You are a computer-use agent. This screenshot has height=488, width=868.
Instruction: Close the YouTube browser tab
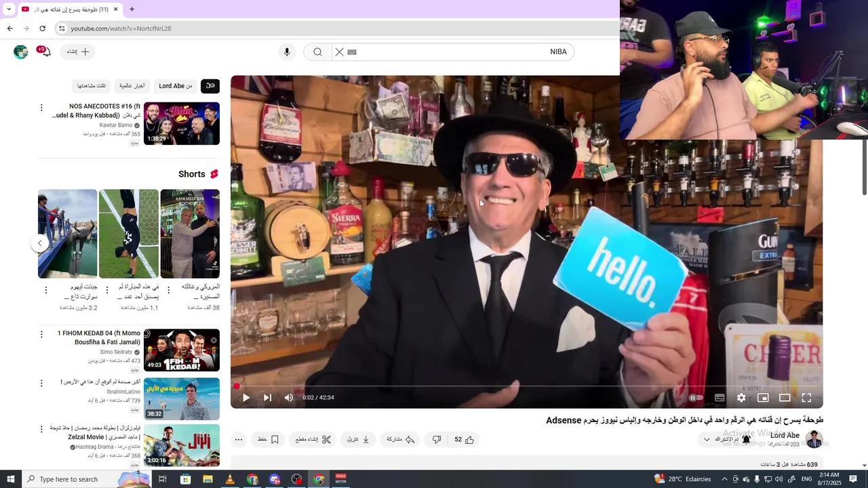pos(115,9)
